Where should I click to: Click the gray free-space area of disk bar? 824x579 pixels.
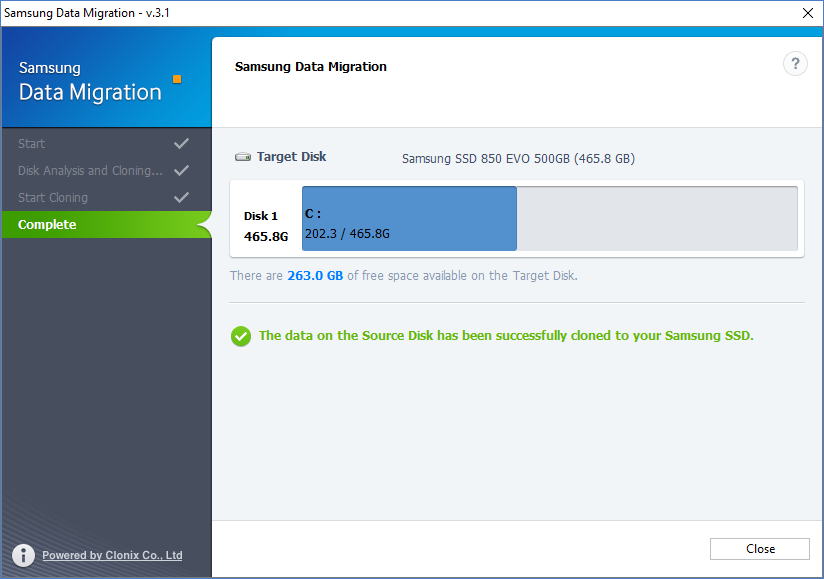tap(656, 218)
